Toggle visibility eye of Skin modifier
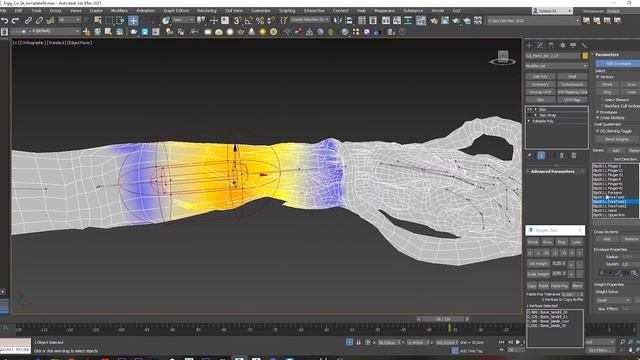Viewport: 640px width, 360px height. 529,109
